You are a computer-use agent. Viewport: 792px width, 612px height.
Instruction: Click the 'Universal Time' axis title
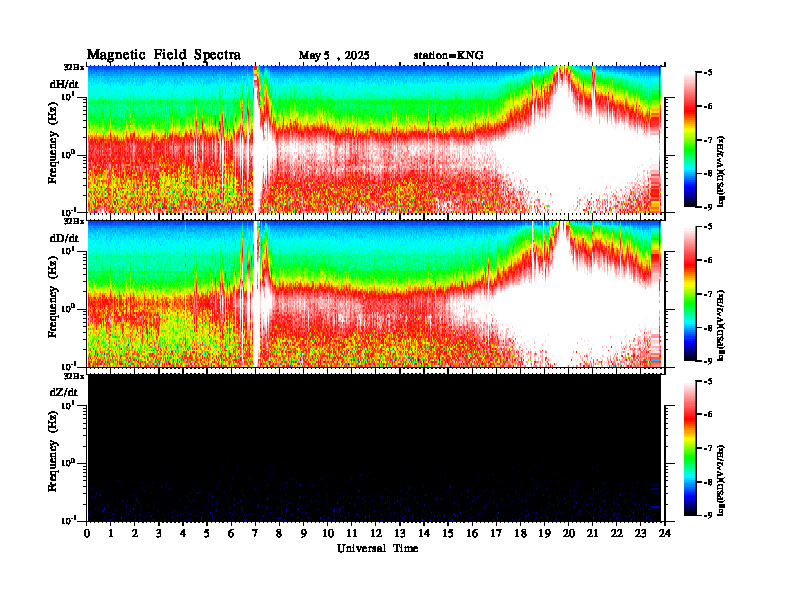pos(377,548)
